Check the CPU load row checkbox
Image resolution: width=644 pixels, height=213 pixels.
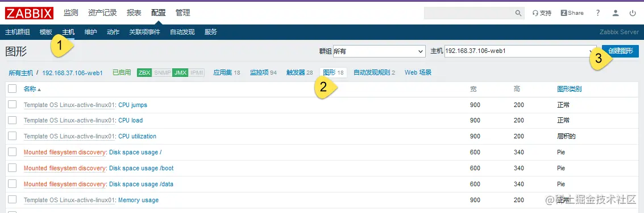click(x=13, y=120)
